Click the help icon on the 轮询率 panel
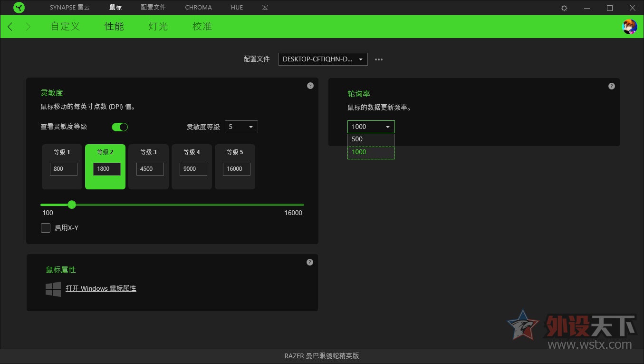This screenshot has width=644, height=364. point(611,86)
